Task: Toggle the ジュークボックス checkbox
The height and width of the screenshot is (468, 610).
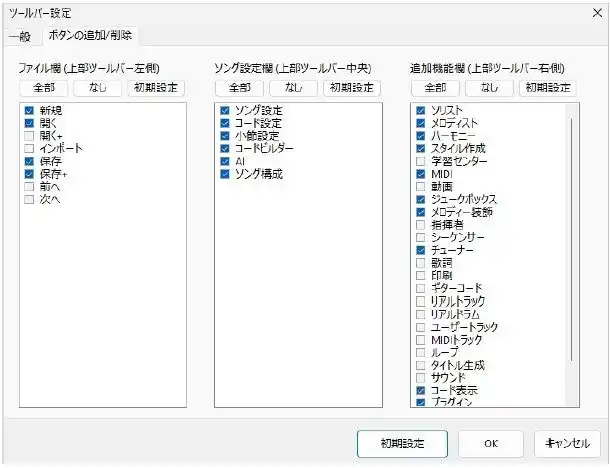Action: coord(421,199)
